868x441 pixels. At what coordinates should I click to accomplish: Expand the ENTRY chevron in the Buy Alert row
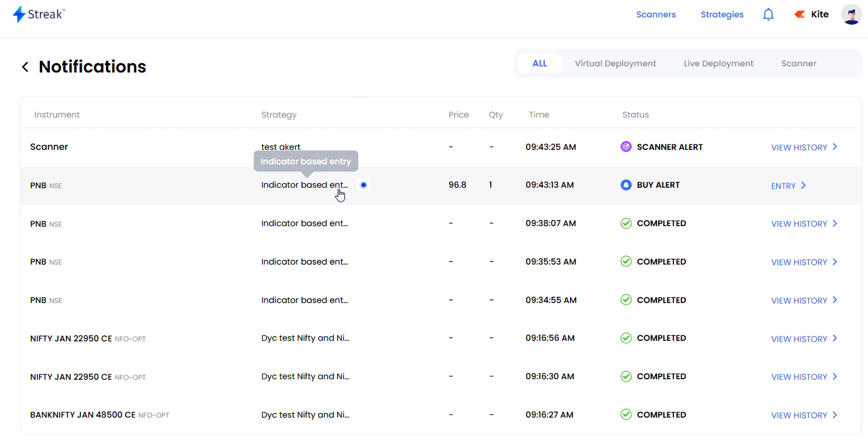(803, 185)
